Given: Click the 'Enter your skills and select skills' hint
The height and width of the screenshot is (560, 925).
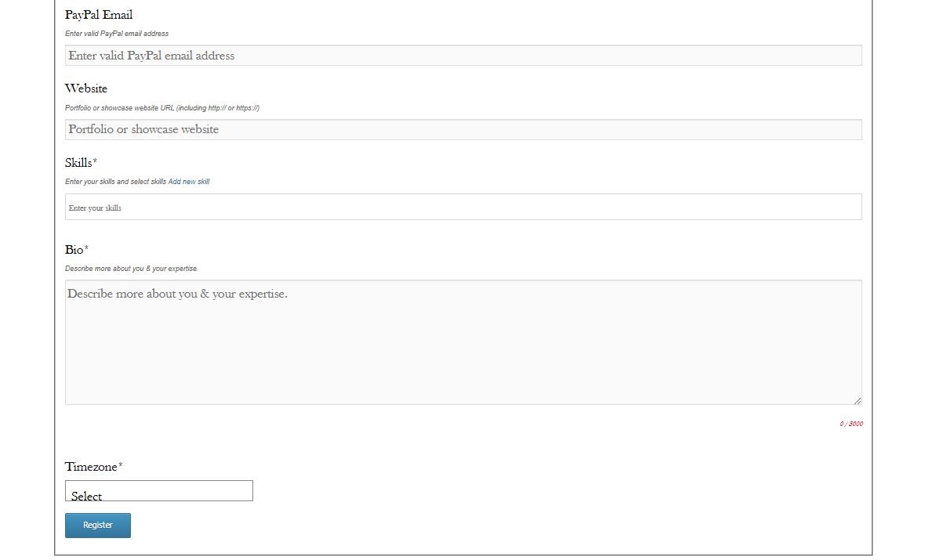Looking at the screenshot, I should [x=116, y=182].
